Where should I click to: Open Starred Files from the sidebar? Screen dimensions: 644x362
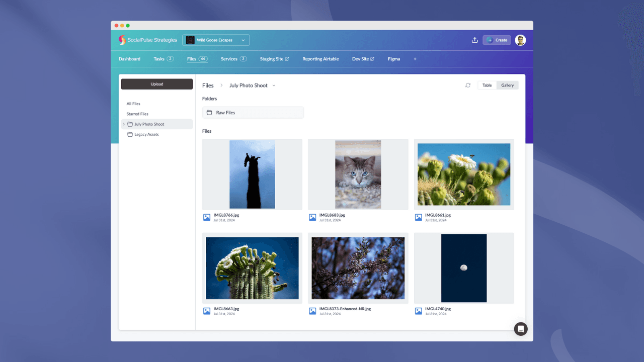tap(136, 114)
